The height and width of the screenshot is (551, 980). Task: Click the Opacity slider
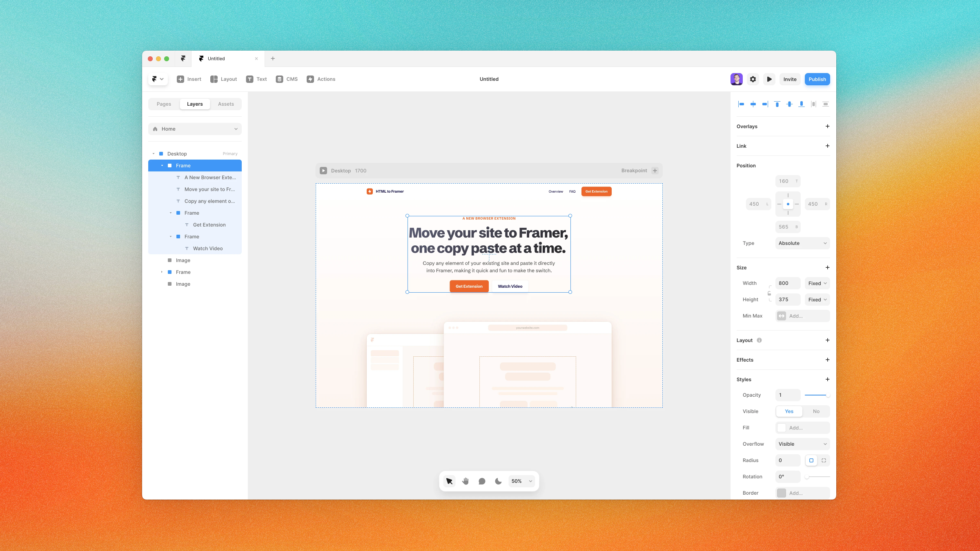tap(817, 395)
